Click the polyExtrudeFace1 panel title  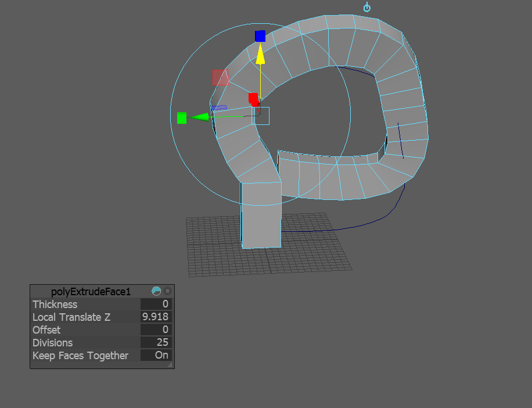(91, 292)
